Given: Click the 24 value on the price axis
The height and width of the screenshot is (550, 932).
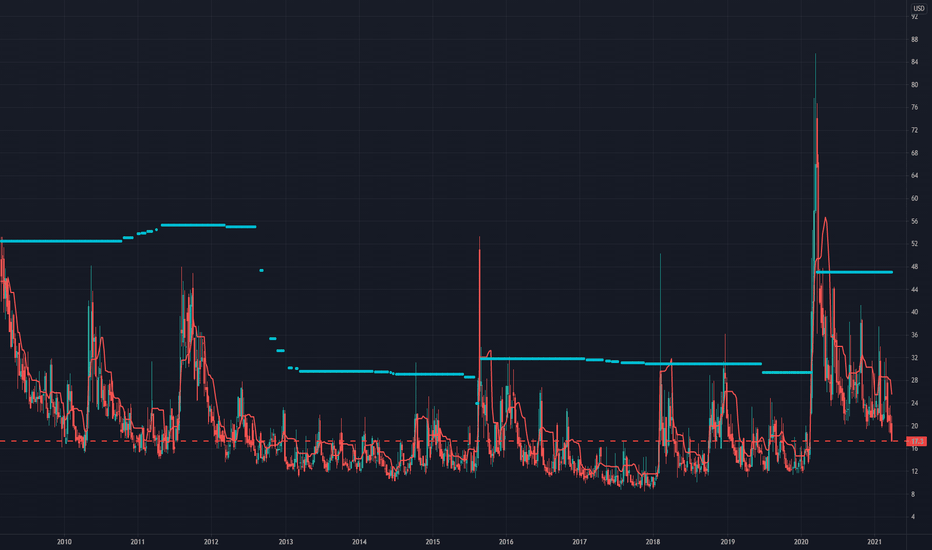Looking at the screenshot, I should [914, 403].
